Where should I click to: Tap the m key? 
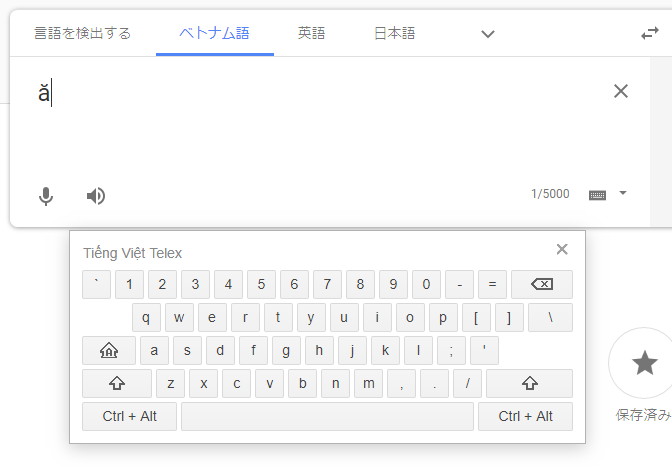(x=369, y=383)
